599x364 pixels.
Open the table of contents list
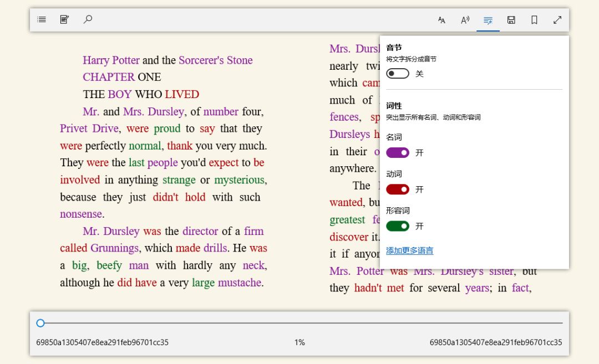click(42, 19)
